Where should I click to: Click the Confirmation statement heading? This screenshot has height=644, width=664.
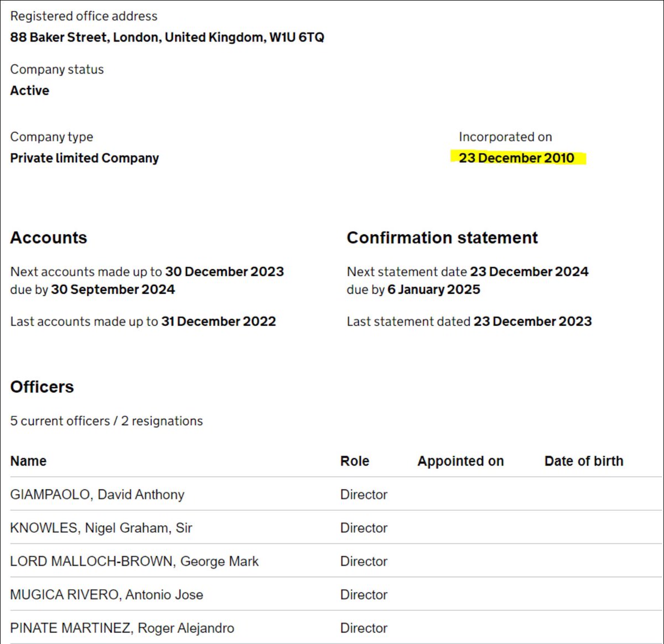pyautogui.click(x=442, y=238)
